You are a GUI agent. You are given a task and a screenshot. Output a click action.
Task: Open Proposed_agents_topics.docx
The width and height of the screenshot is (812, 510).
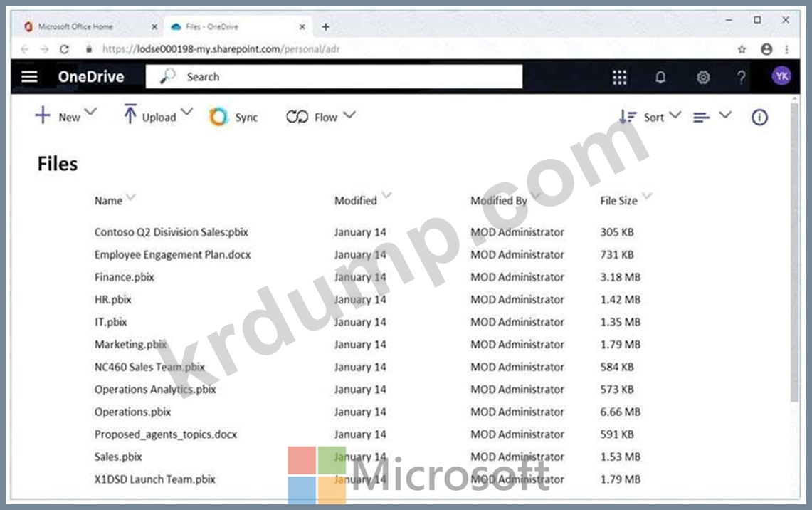(x=166, y=434)
